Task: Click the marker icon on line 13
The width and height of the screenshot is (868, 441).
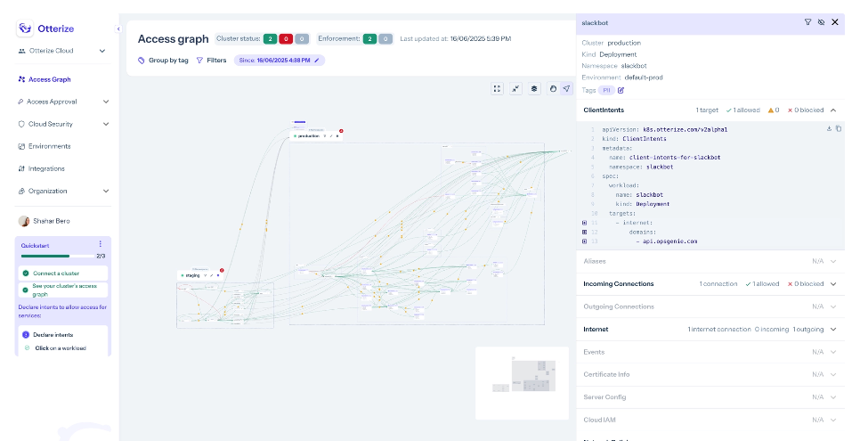Action: 584,241
